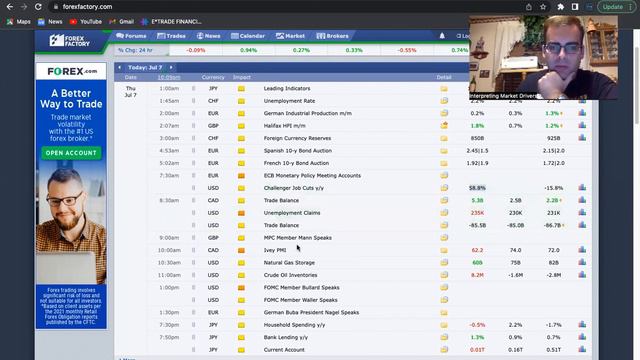The width and height of the screenshot is (640, 360).
Task: Open detail folder for Crude Oil Inventories
Action: point(444,275)
